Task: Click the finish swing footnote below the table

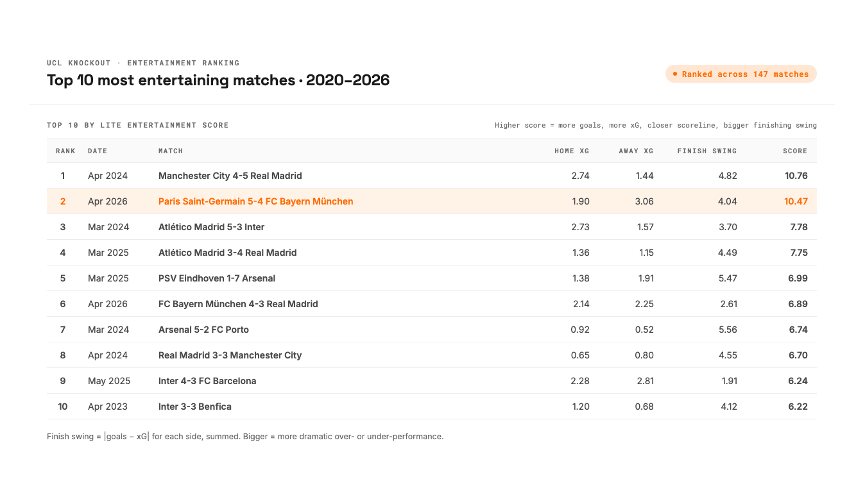Action: (x=245, y=437)
